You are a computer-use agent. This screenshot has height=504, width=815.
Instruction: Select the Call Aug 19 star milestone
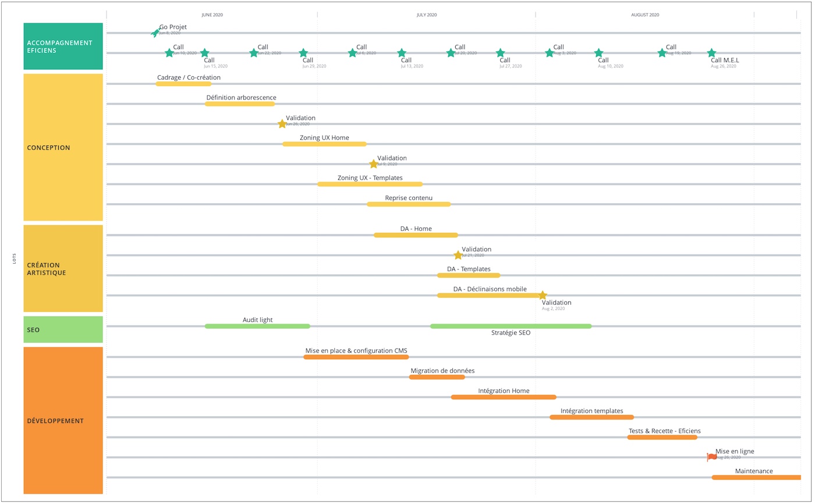(x=662, y=52)
